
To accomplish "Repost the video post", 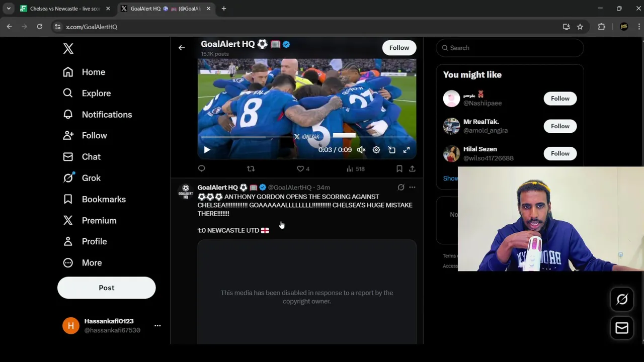I will click(251, 169).
